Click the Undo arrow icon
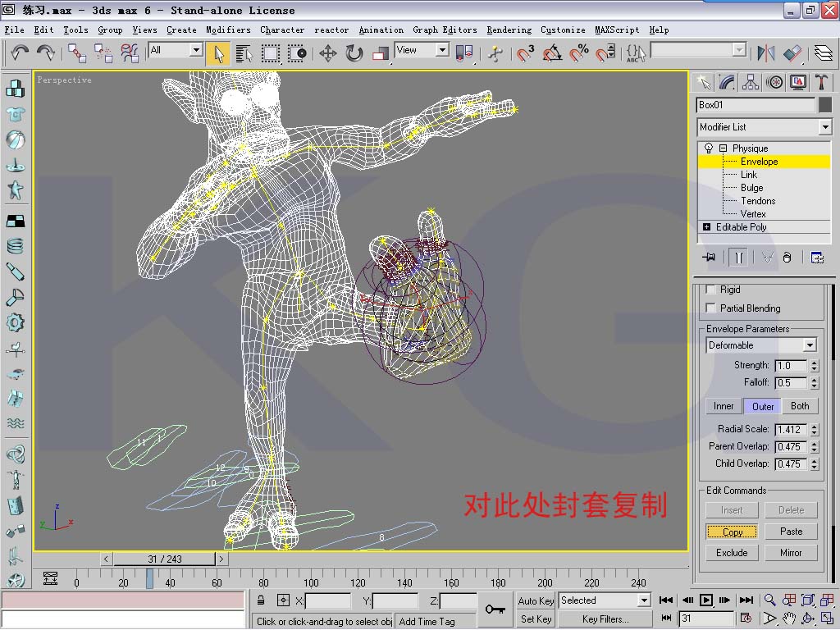The width and height of the screenshot is (840, 630). [x=20, y=53]
